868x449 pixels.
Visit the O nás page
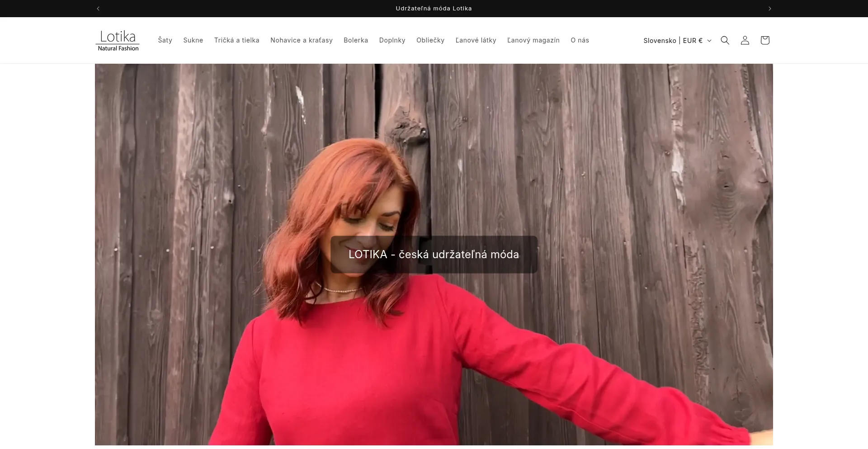pyautogui.click(x=580, y=40)
